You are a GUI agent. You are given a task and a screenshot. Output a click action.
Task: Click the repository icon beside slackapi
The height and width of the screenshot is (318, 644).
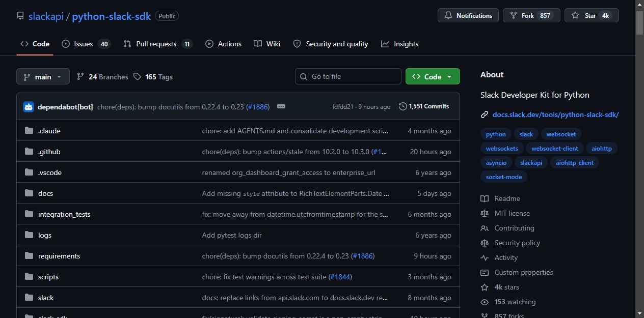(x=20, y=16)
